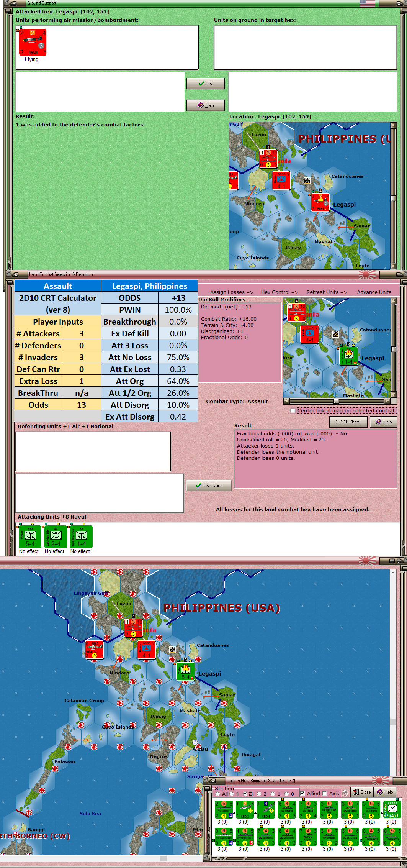The image size is (407, 868).
Task: Pick the CA Salt Lake City cruiser counter
Action: click(x=329, y=809)
